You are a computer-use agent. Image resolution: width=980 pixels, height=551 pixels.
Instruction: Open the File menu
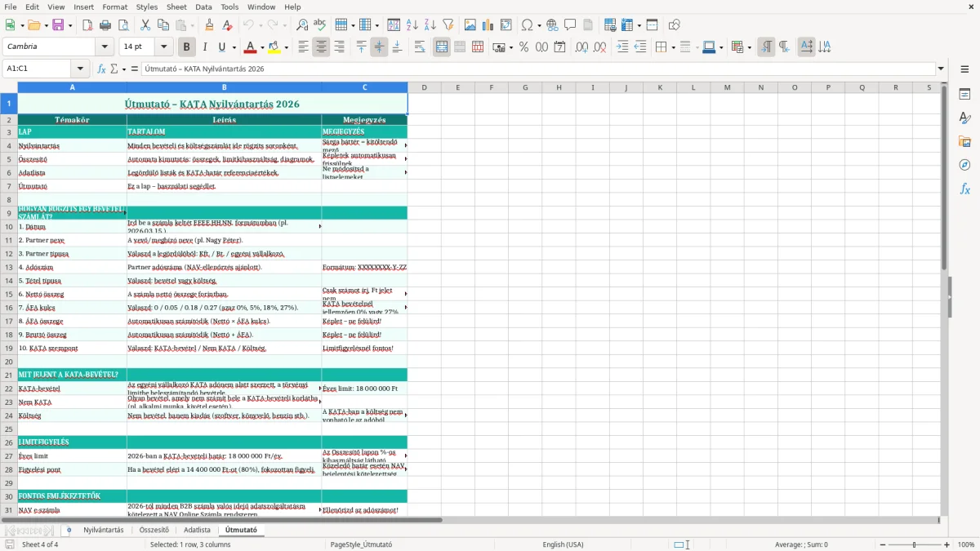[x=10, y=7]
